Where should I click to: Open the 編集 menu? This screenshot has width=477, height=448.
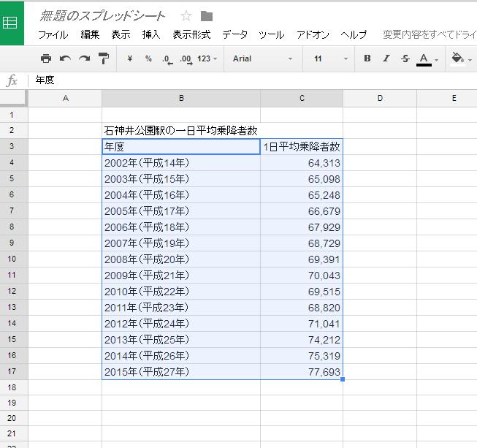point(90,34)
